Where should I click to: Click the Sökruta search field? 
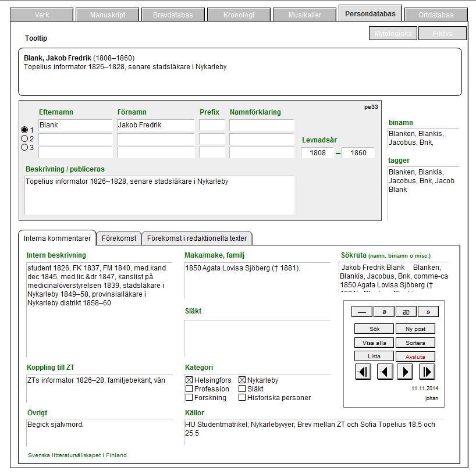point(394,277)
